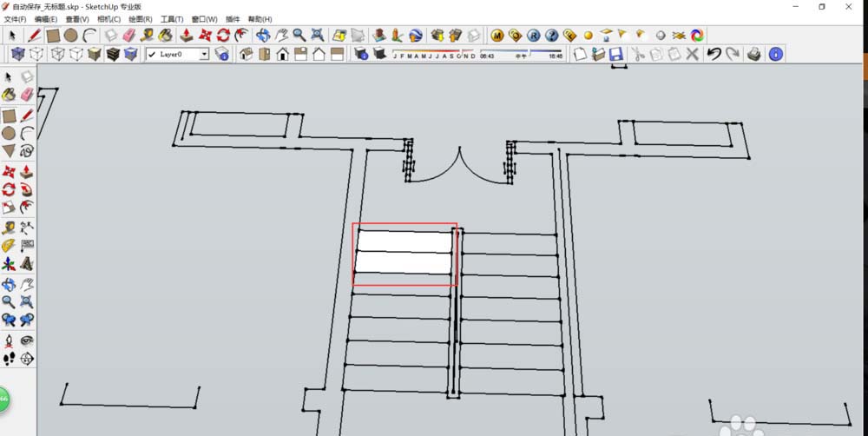Screen dimensions: 868x436
Task: Switch to Front view house icon
Action: tap(283, 54)
